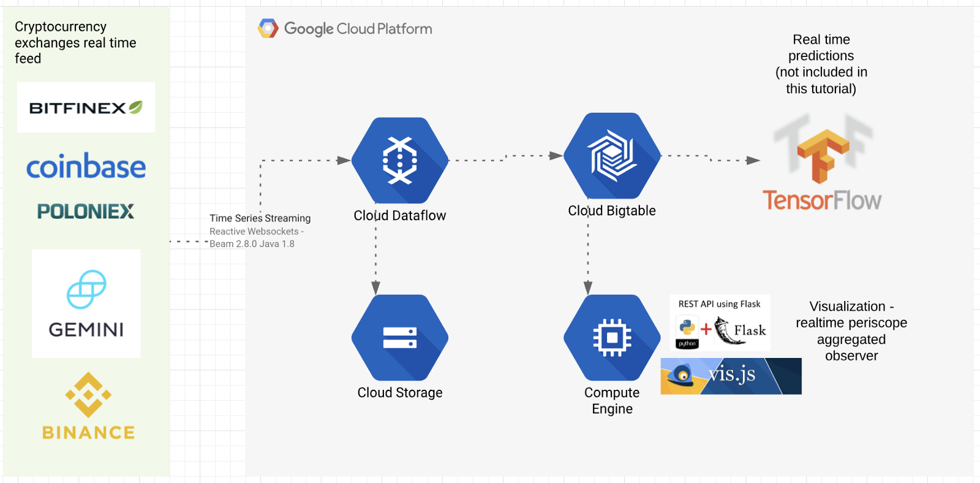
Task: Select the Bitfinex exchange logo
Action: tap(86, 108)
